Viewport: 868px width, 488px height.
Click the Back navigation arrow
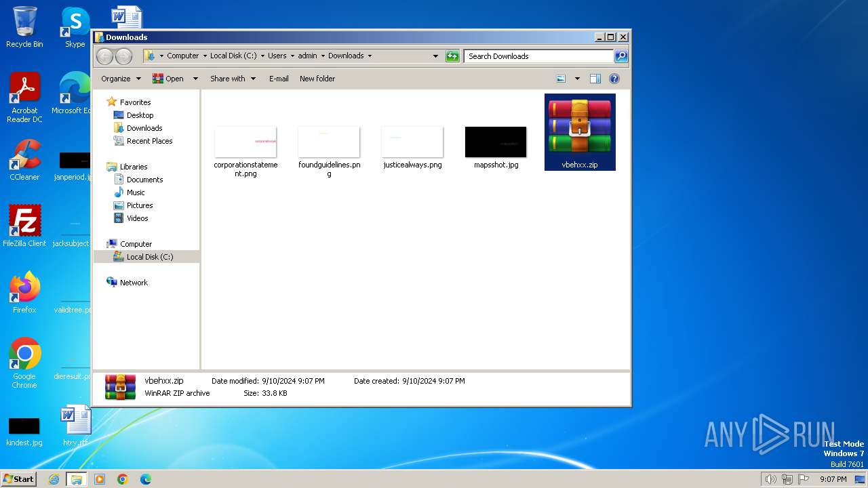pos(104,56)
